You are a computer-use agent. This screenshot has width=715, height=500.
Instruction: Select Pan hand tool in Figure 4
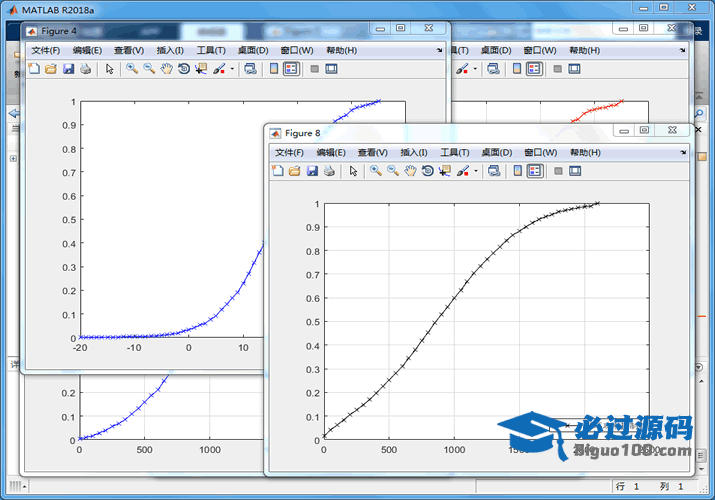[166, 69]
